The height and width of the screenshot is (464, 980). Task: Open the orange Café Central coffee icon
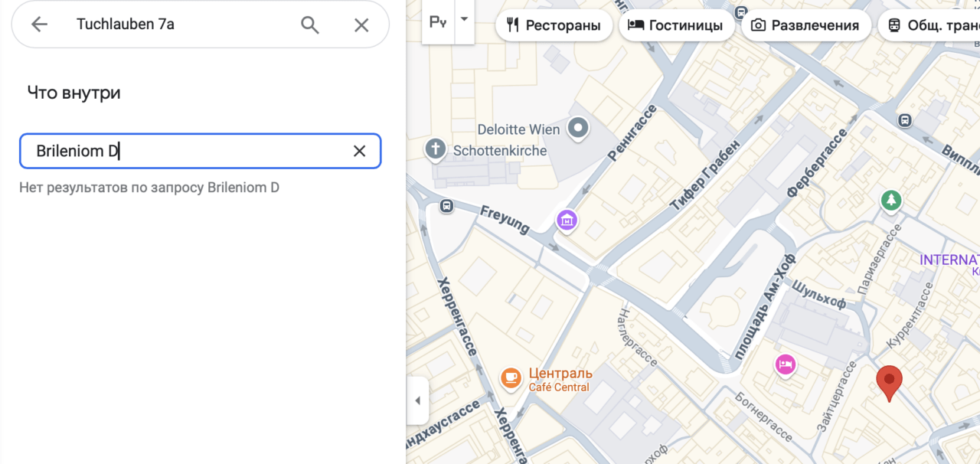tap(511, 377)
